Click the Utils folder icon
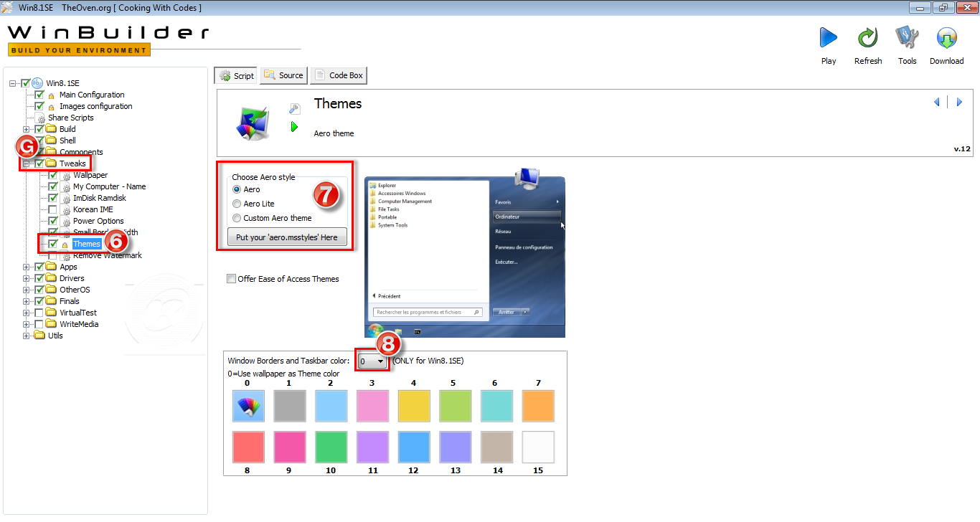Image resolution: width=980 pixels, height=522 pixels. [39, 336]
